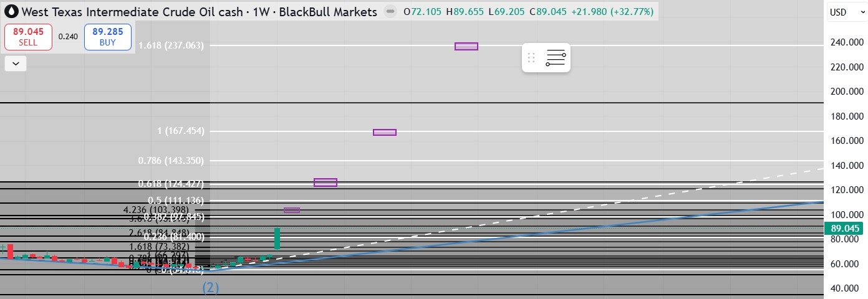Select the small purple box near 103.398
The height and width of the screenshot is (299, 868).
[x=292, y=211]
